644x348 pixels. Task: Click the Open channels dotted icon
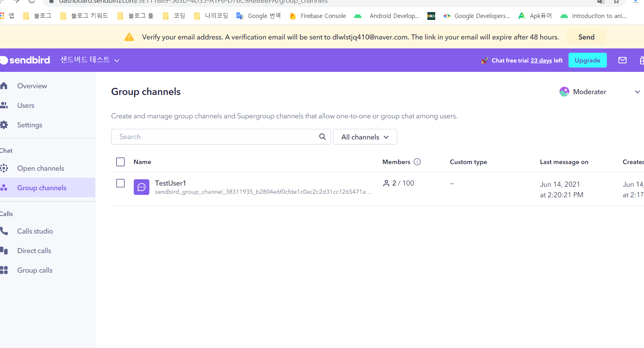click(4, 168)
